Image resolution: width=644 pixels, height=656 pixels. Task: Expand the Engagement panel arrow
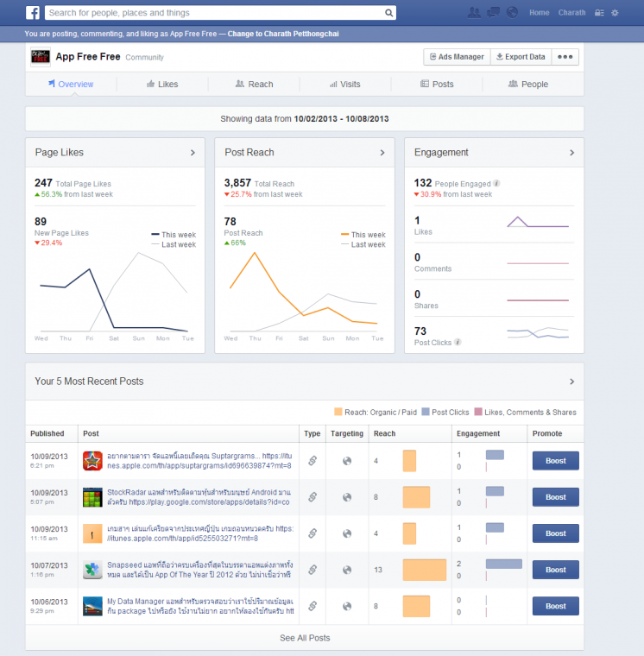pyautogui.click(x=572, y=153)
